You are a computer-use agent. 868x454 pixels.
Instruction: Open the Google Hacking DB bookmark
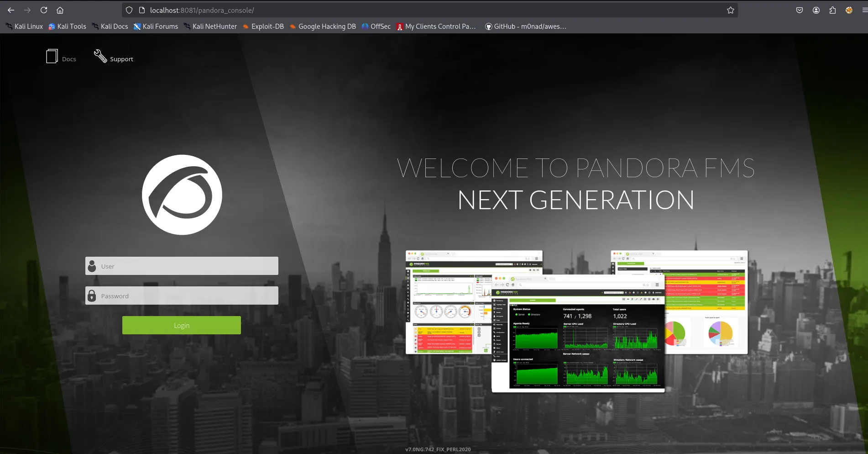pyautogui.click(x=323, y=26)
